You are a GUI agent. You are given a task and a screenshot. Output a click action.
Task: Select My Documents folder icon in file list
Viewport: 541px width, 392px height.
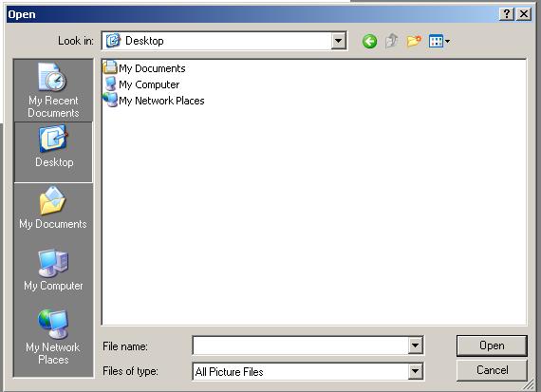(x=110, y=67)
